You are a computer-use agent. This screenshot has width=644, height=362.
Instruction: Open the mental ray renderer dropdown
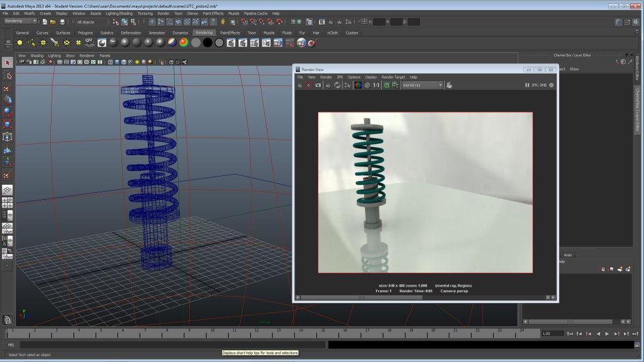pos(441,85)
